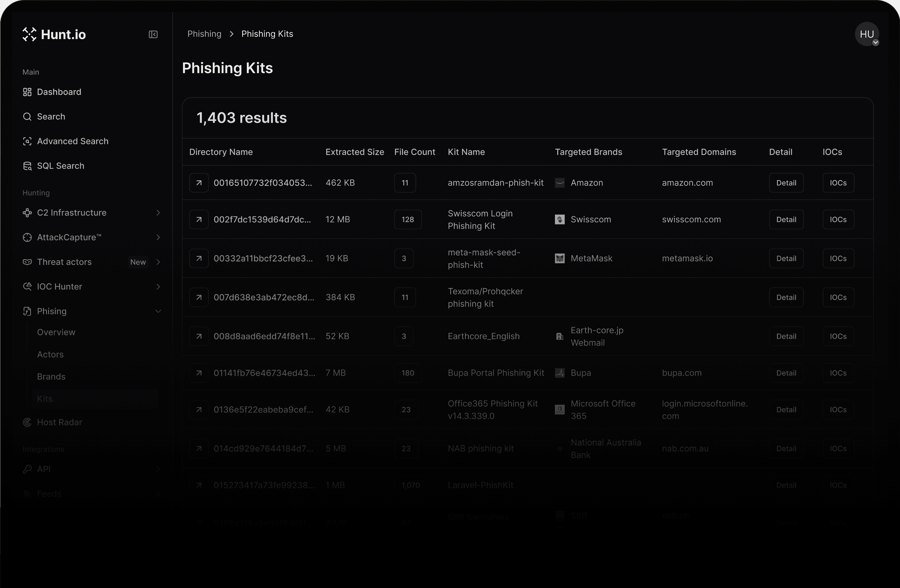Click the Swisscom brand icon
Viewport: 900px width, 588px height.
pyautogui.click(x=560, y=219)
